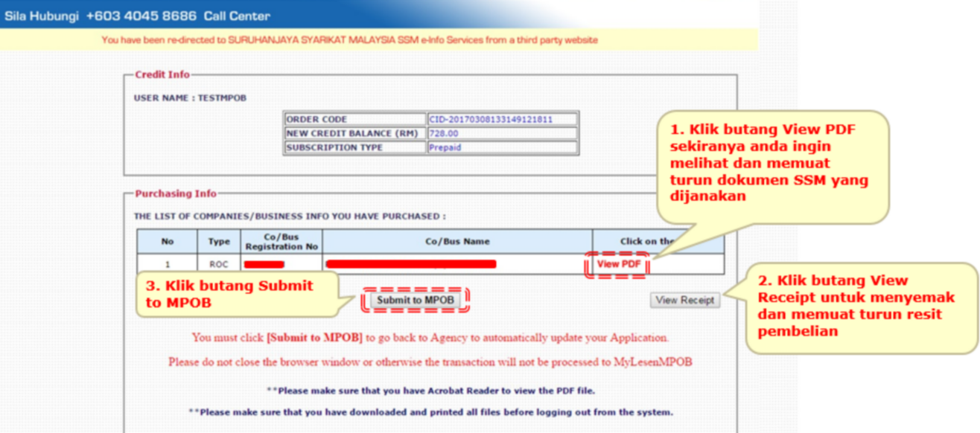The height and width of the screenshot is (433, 980).
Task: Click the USER NAME : TESTMPOB text
Action: [190, 98]
